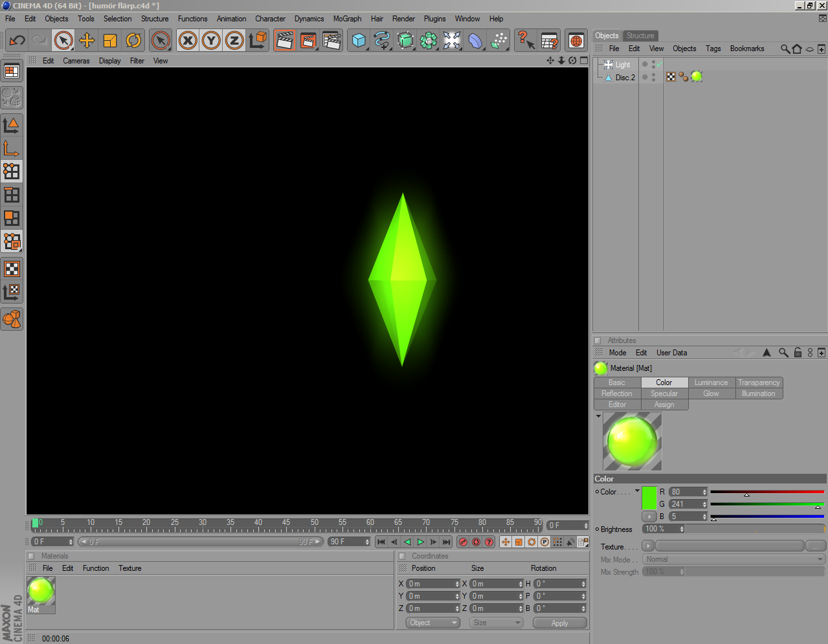Switch to Object Axis mode
The height and width of the screenshot is (644, 828).
tap(12, 148)
